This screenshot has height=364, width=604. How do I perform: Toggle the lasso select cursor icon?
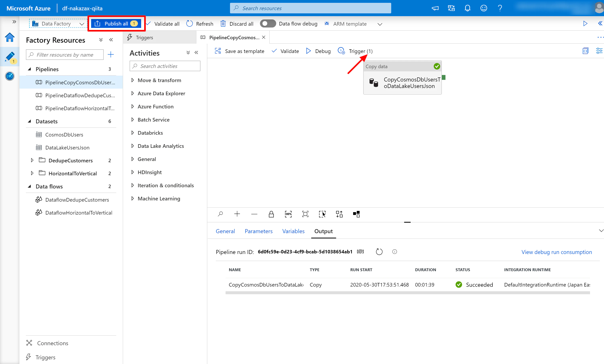tap(322, 214)
